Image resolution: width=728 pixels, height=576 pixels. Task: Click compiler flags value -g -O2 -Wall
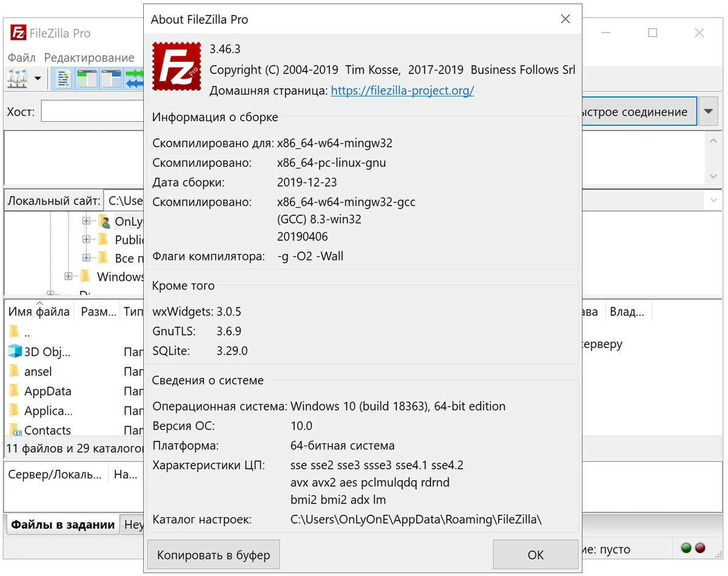311,256
